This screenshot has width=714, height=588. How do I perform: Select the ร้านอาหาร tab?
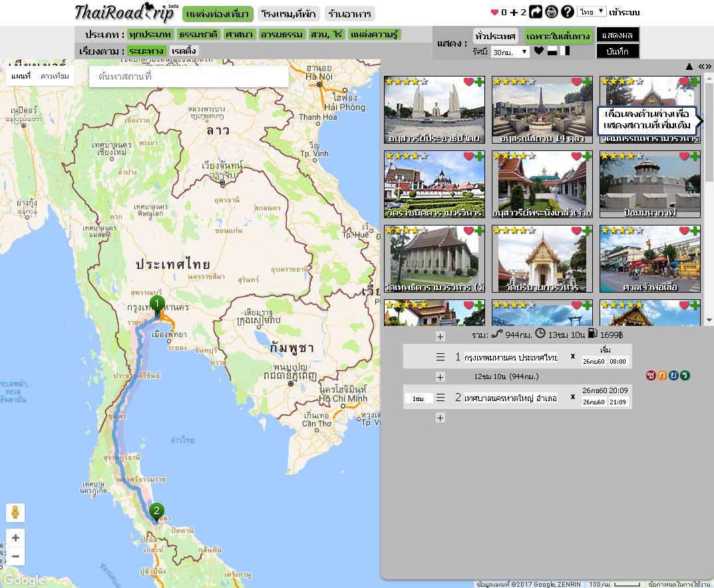tap(350, 14)
